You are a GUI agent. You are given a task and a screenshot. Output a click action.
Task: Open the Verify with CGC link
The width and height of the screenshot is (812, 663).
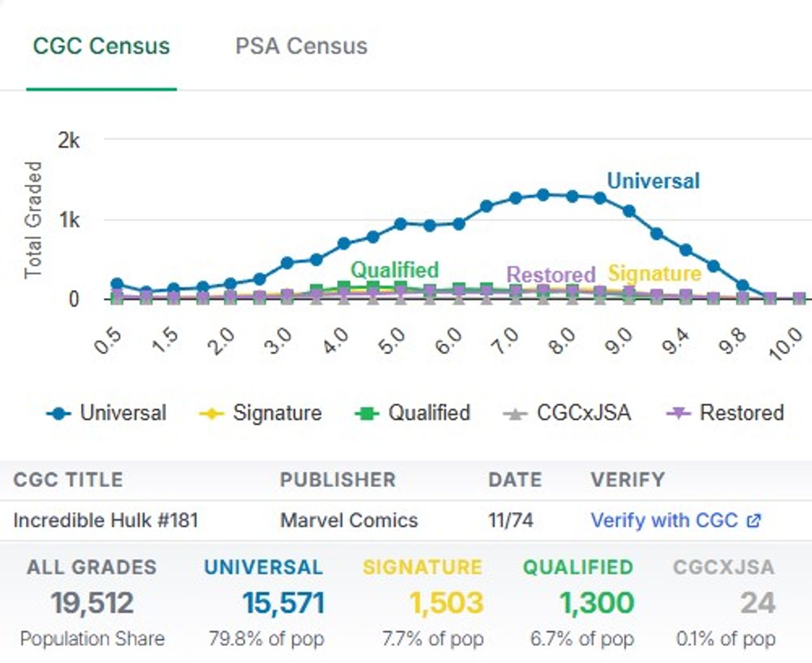(664, 520)
